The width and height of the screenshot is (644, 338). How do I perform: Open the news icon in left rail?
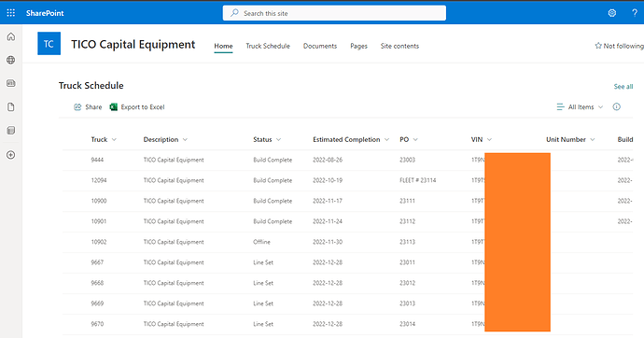(11, 83)
